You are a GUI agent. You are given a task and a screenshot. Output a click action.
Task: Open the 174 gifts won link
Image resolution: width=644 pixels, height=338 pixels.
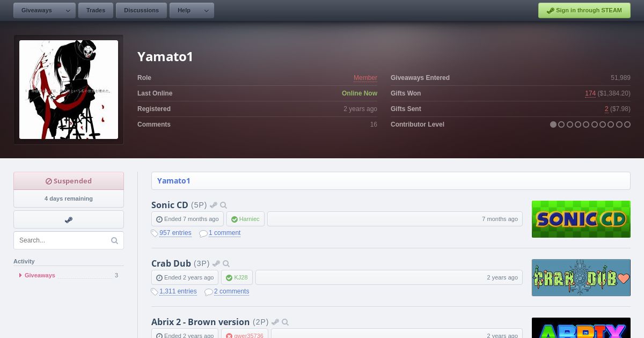[x=590, y=93]
